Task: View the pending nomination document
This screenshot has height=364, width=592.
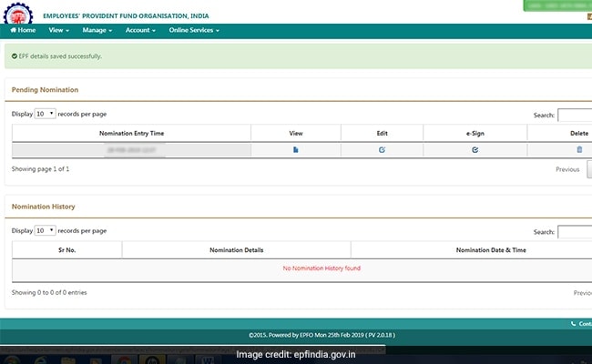Action: coord(295,149)
